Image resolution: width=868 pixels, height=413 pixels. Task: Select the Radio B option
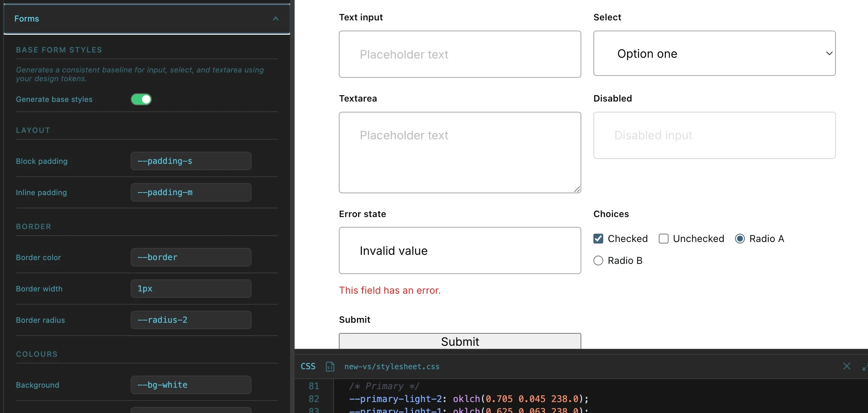598,260
